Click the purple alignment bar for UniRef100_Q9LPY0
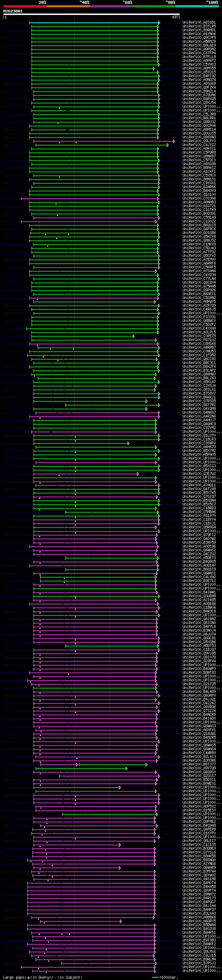 104,141
